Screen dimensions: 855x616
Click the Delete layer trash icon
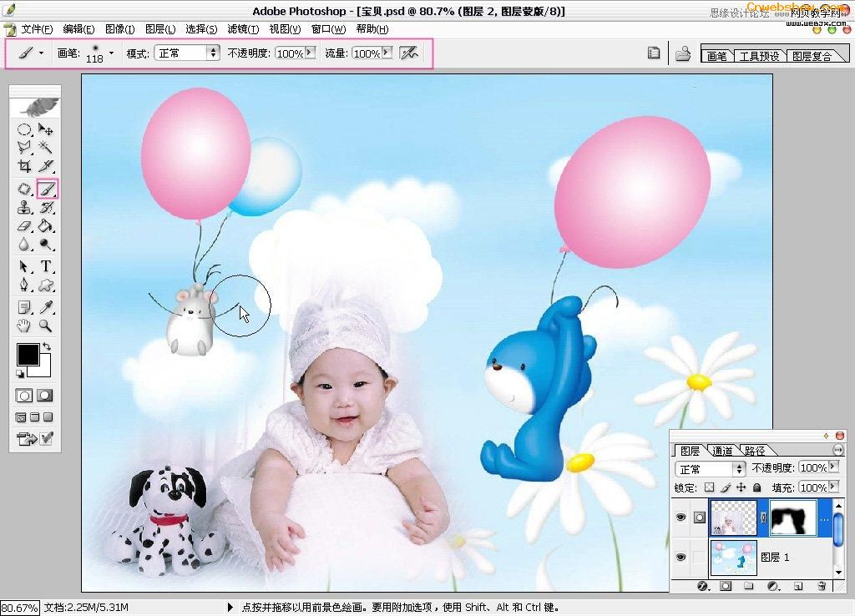coord(822,586)
